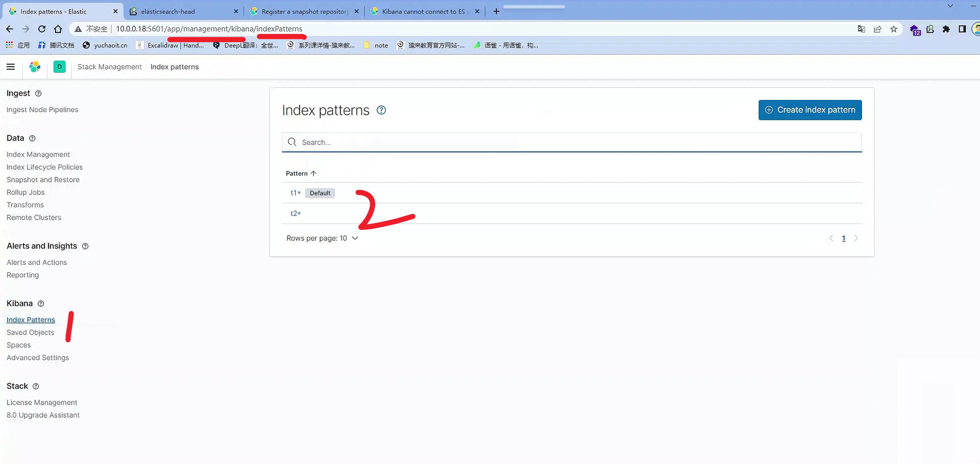
Task: Open the hamburger navigation menu
Action: (11, 67)
